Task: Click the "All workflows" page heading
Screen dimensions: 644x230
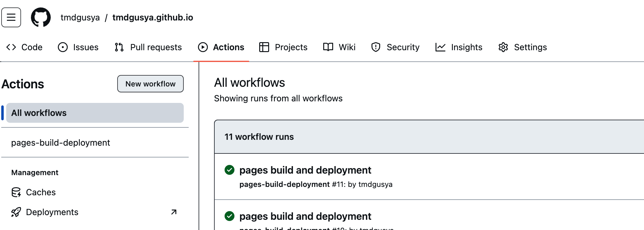Action: tap(250, 83)
